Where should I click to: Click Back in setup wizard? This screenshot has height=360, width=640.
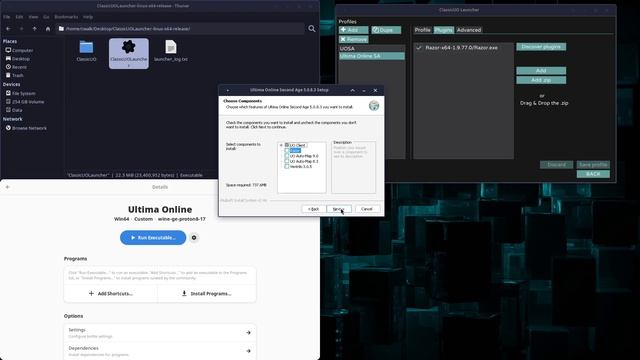coord(313,209)
